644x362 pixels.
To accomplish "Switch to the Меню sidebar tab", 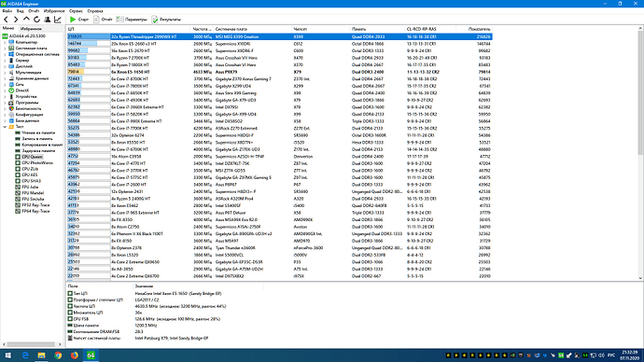I will coord(8,28).
